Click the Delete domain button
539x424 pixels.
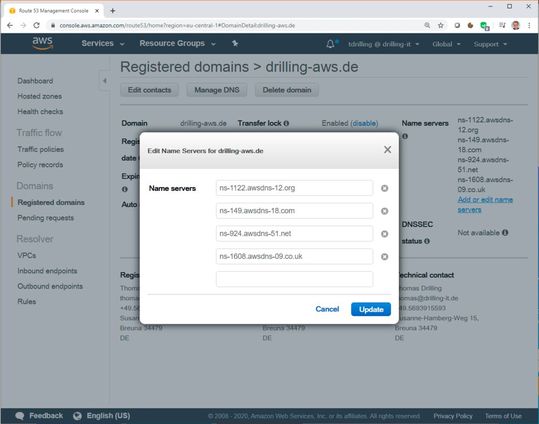click(x=287, y=90)
